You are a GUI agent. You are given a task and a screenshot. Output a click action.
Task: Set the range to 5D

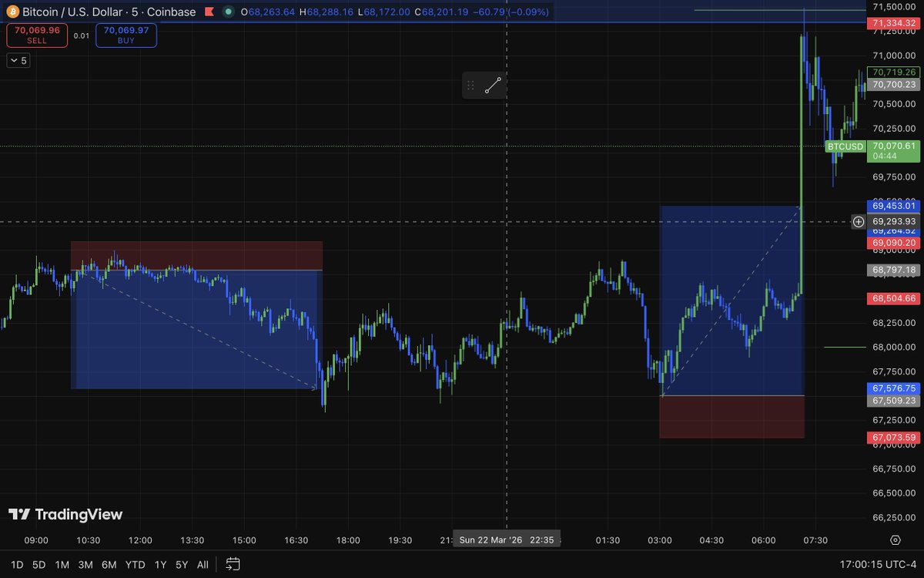39,564
